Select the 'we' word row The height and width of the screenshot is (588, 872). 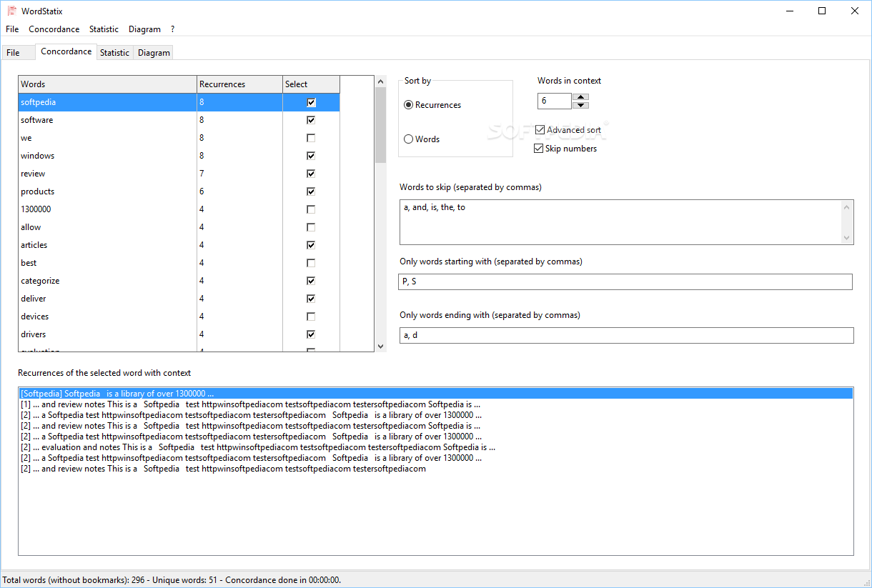click(x=179, y=138)
